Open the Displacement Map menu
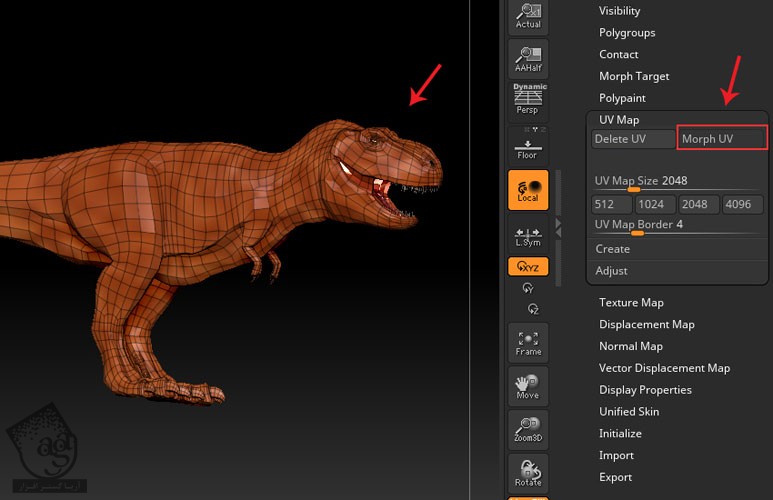The height and width of the screenshot is (500, 773). (646, 325)
